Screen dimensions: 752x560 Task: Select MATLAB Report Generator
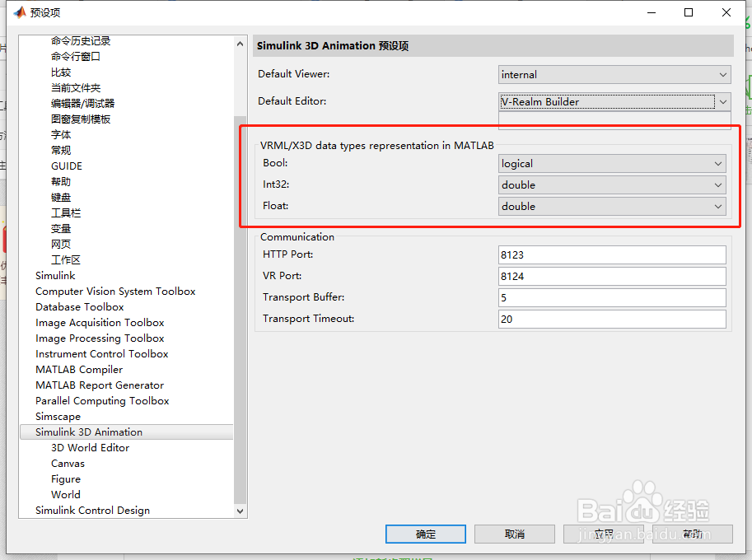[100, 385]
